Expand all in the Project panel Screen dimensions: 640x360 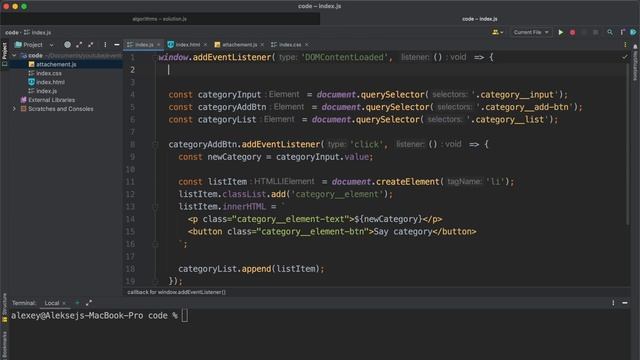click(79, 44)
